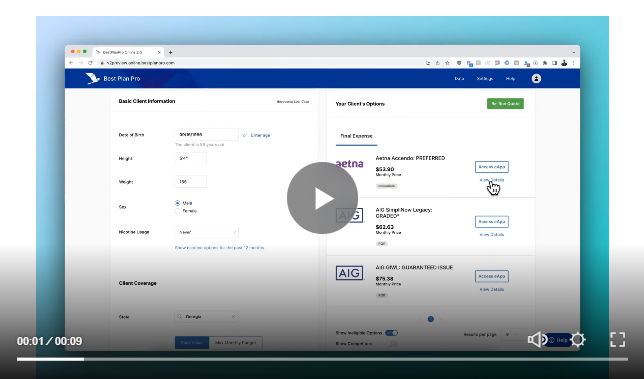Click the Enter age link

click(260, 135)
